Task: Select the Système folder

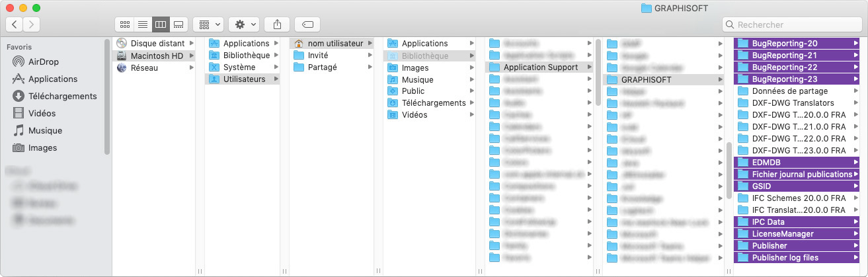Action: click(242, 67)
